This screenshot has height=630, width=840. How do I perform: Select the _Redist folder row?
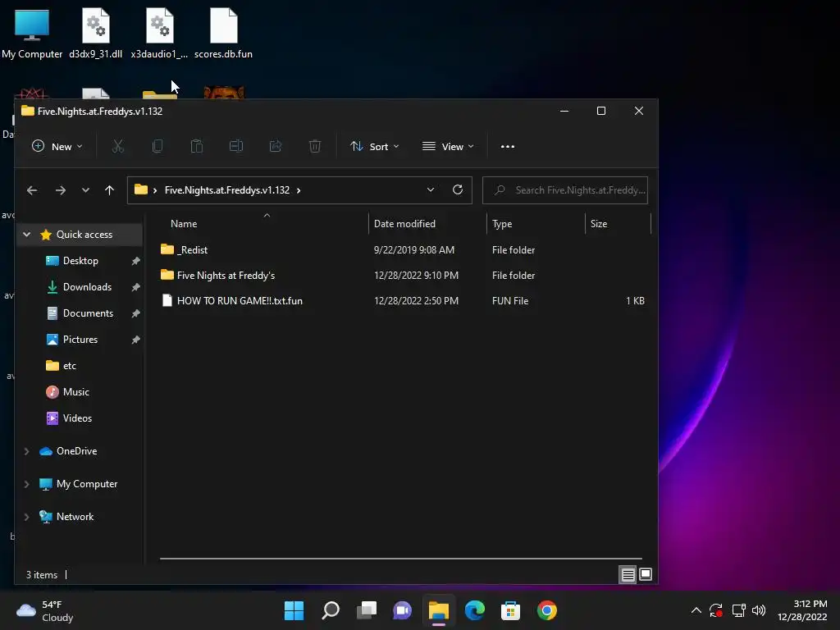point(404,249)
